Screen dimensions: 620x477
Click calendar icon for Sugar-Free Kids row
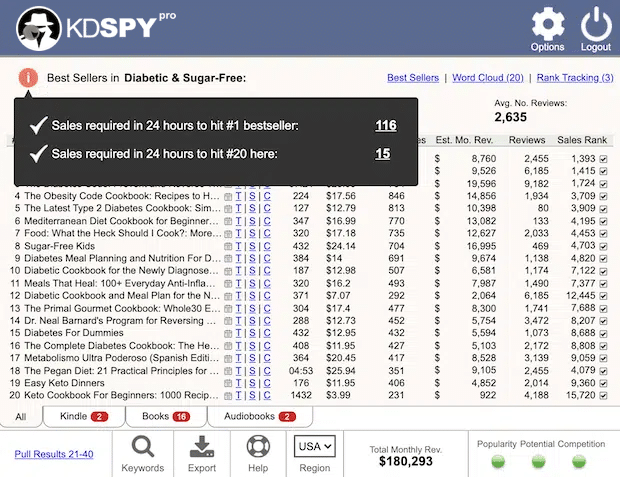(x=228, y=246)
